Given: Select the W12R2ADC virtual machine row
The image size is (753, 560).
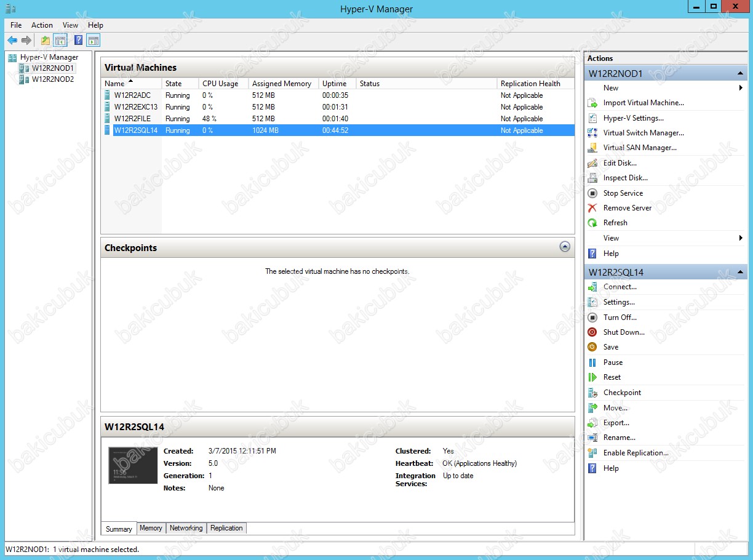Looking at the screenshot, I should click(x=338, y=95).
